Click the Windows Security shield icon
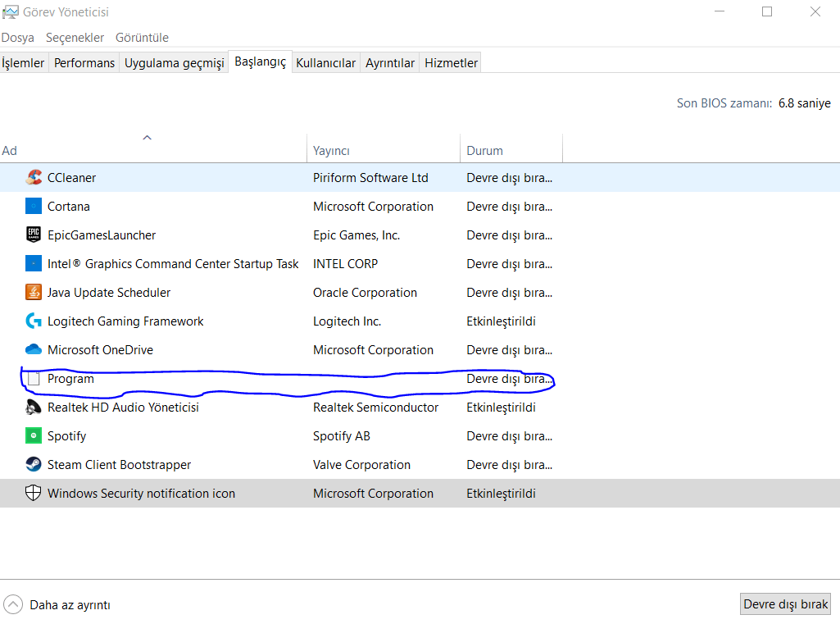 [34, 493]
